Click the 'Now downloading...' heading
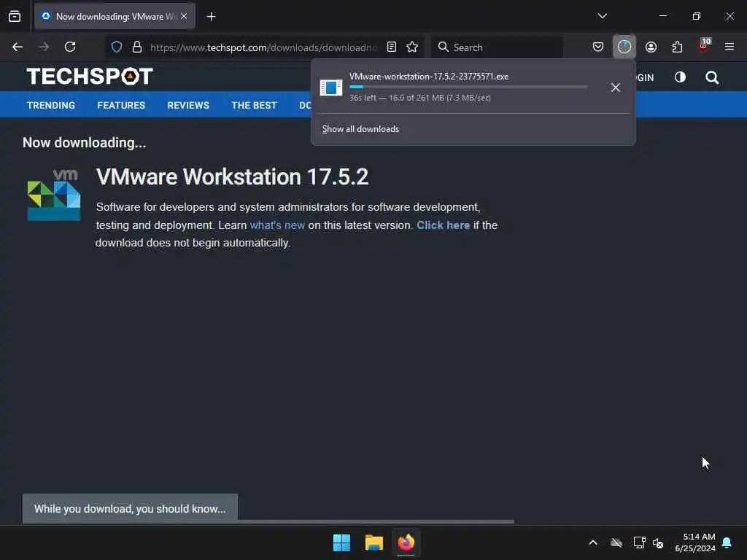The height and width of the screenshot is (560, 747). pyautogui.click(x=85, y=143)
